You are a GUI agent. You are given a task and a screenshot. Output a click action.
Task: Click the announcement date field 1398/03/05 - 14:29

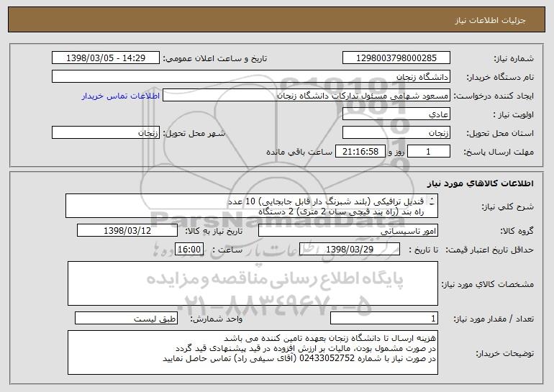[106, 58]
